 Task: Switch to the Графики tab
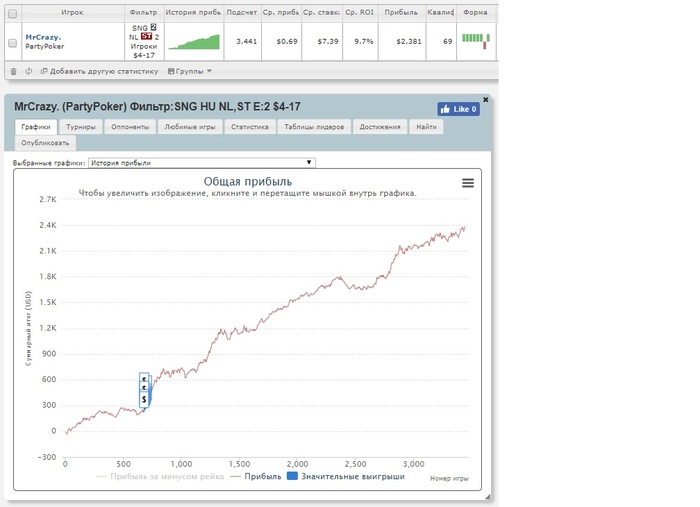(36, 127)
